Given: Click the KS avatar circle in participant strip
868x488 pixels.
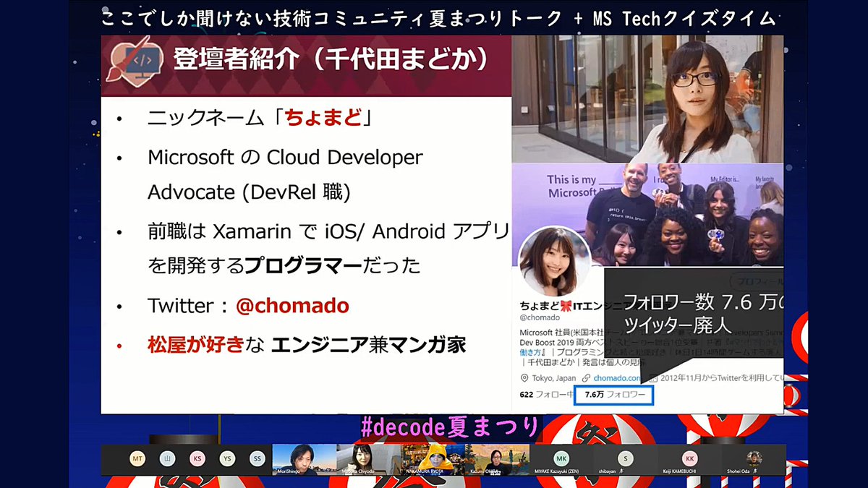Looking at the screenshot, I should 197,460.
